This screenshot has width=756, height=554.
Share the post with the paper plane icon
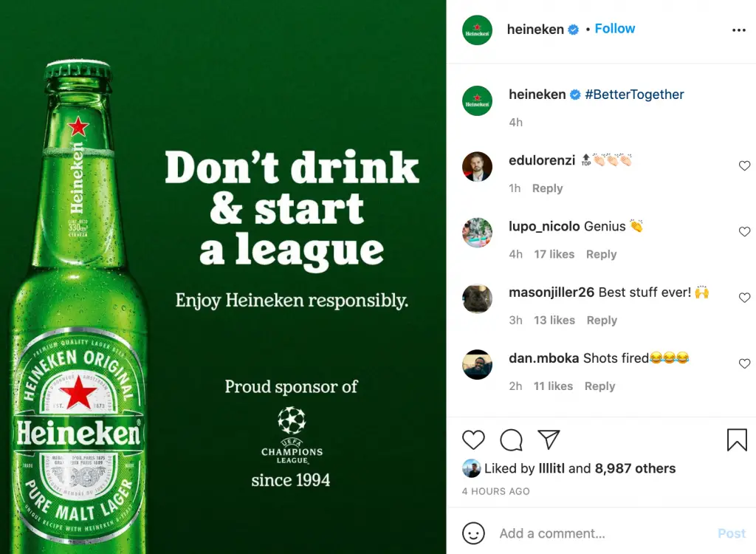pyautogui.click(x=549, y=440)
